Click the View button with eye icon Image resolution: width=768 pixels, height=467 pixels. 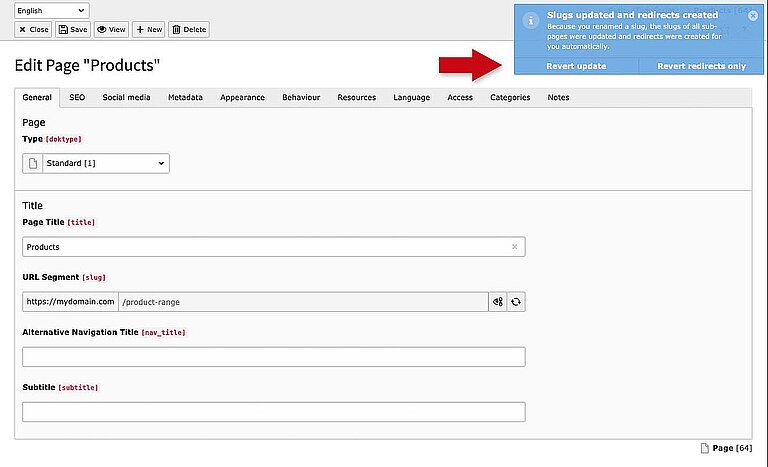[x=110, y=29]
